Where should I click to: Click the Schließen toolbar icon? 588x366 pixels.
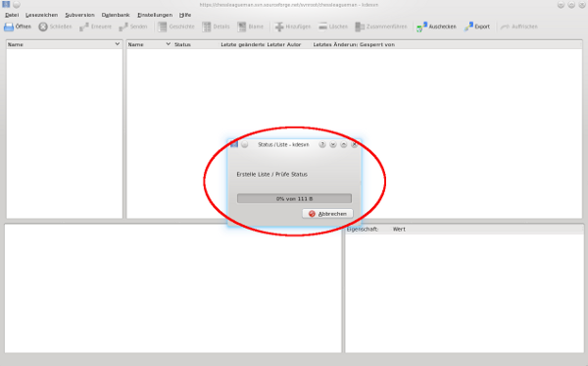tap(43, 26)
